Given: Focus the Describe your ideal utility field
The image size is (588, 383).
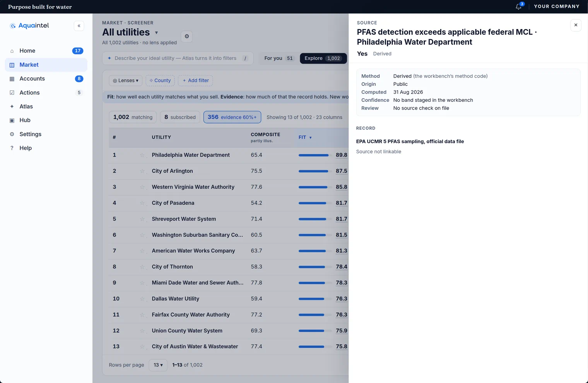Looking at the screenshot, I should 178,58.
